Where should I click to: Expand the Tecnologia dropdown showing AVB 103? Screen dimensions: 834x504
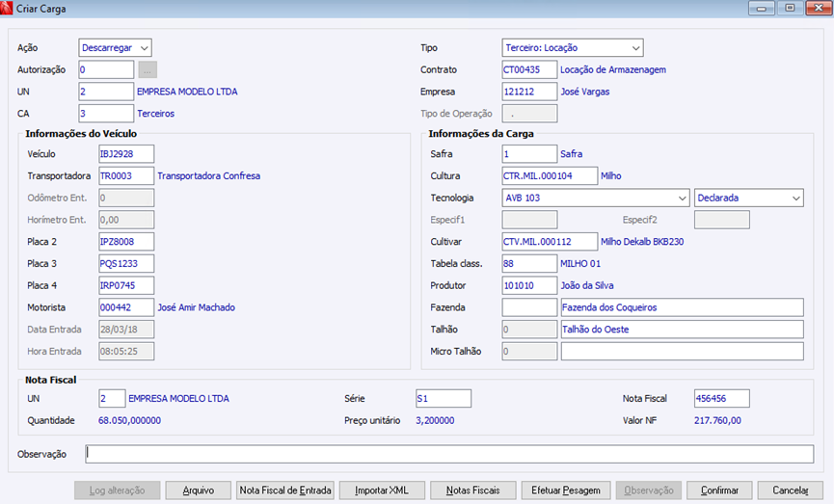coord(596,198)
